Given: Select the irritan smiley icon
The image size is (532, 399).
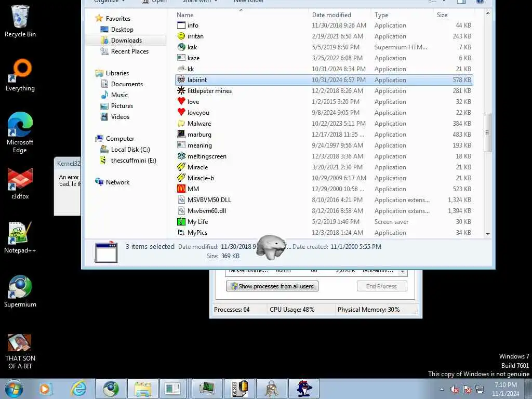Looking at the screenshot, I should [181, 36].
